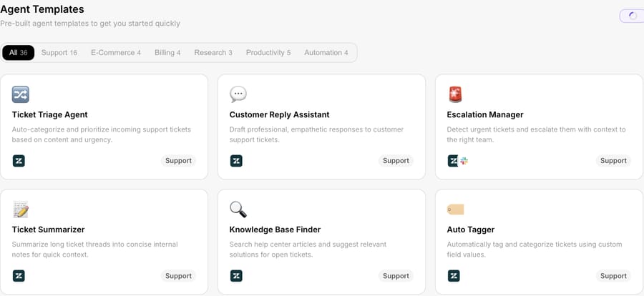Open the Ticket Summarizer title
Screen dimensions: 644x296
(48, 230)
